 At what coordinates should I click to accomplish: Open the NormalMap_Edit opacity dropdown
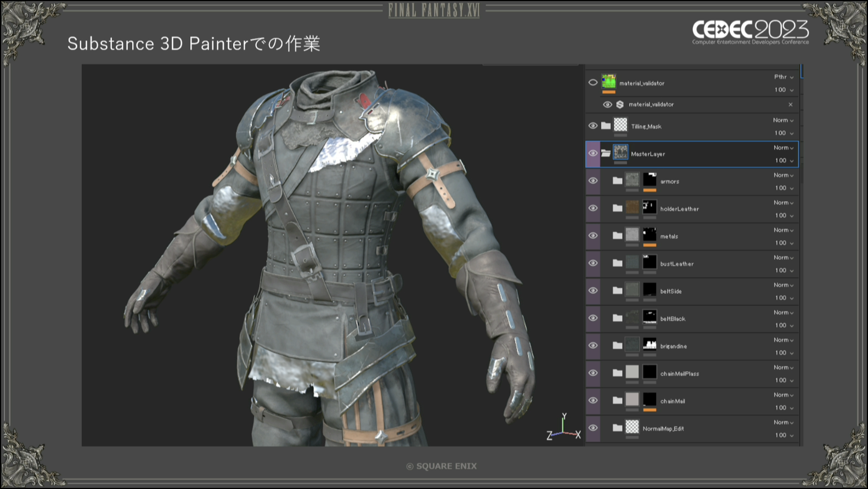pyautogui.click(x=784, y=435)
